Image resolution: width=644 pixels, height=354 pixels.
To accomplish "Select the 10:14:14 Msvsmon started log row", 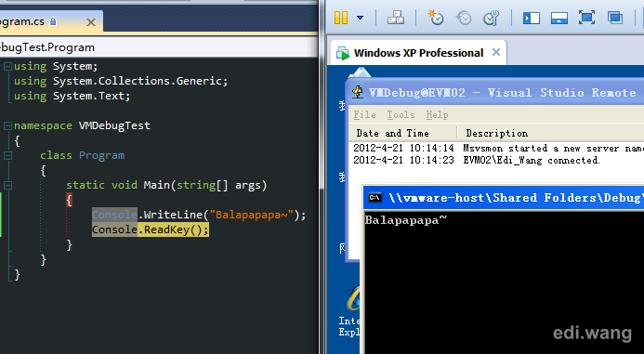I will (x=496, y=148).
